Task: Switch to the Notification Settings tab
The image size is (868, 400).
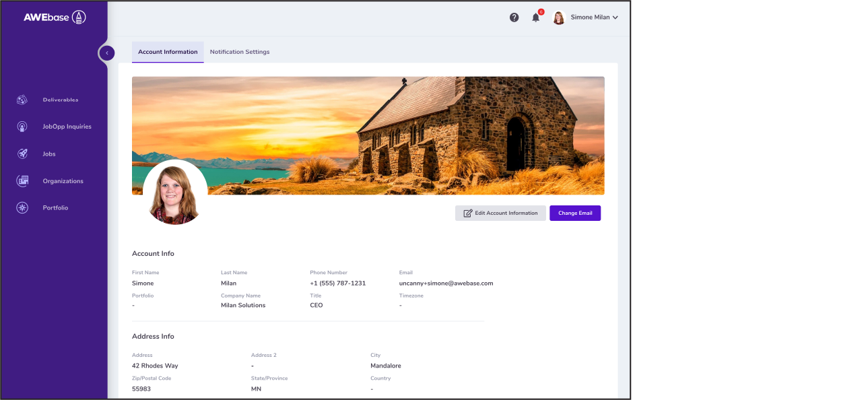Action: click(x=239, y=52)
